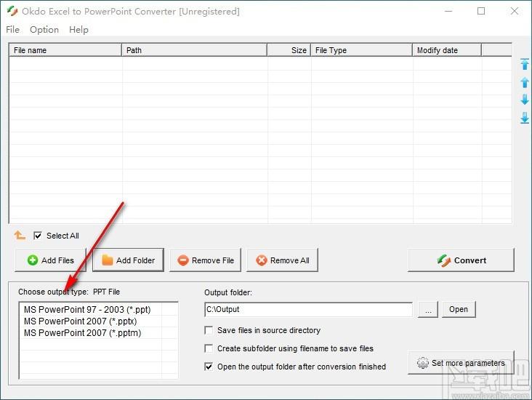Image resolution: width=532 pixels, height=400 pixels.
Task: Maximize the Okdo converter window
Action: (x=481, y=11)
